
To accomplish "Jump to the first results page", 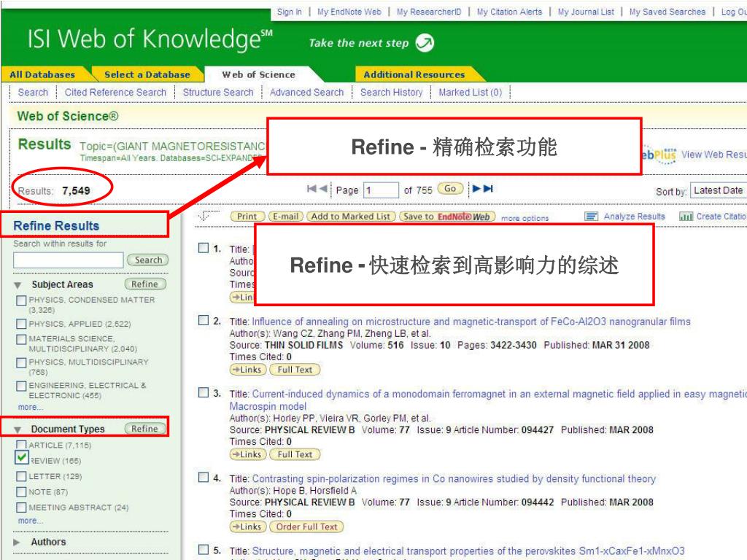I will tap(311, 189).
